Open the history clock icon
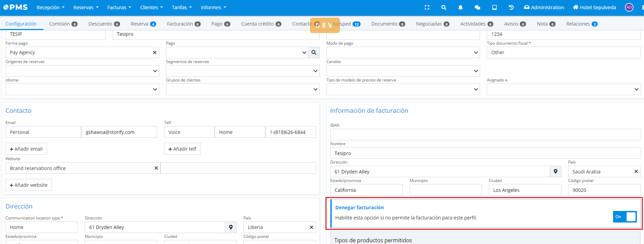The height and width of the screenshot is (244, 644). [511, 7]
